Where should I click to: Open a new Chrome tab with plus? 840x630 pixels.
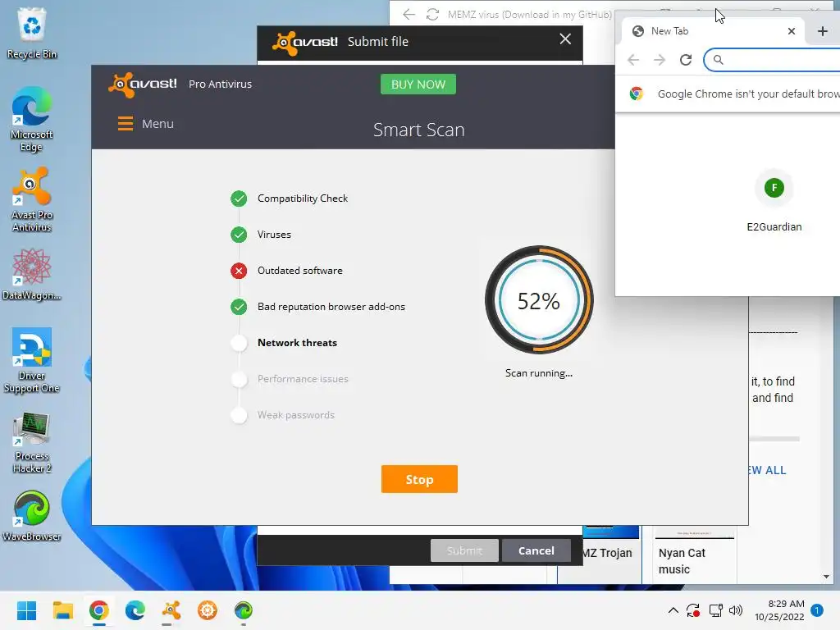822,31
